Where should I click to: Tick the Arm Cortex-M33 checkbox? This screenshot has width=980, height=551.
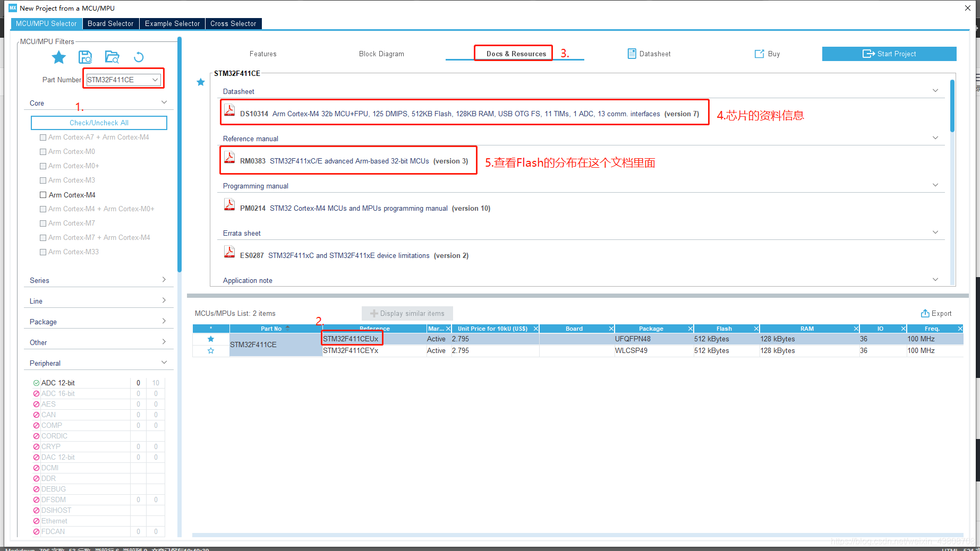click(43, 252)
